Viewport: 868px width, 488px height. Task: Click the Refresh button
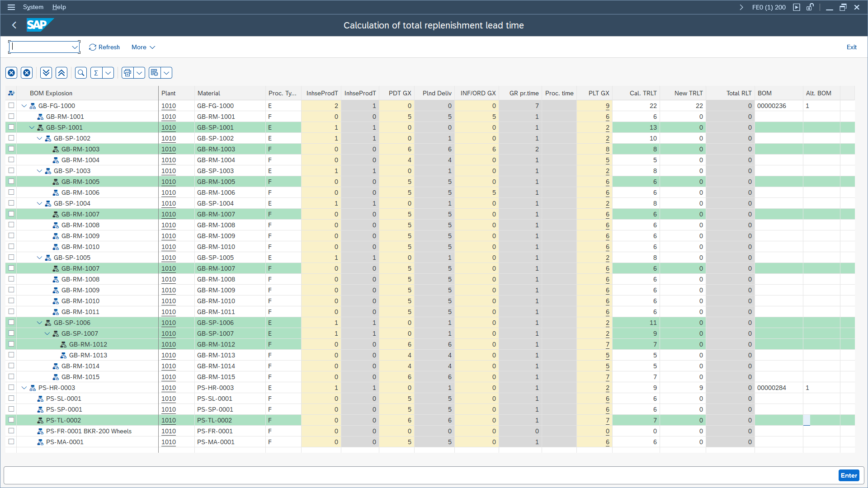(x=104, y=47)
